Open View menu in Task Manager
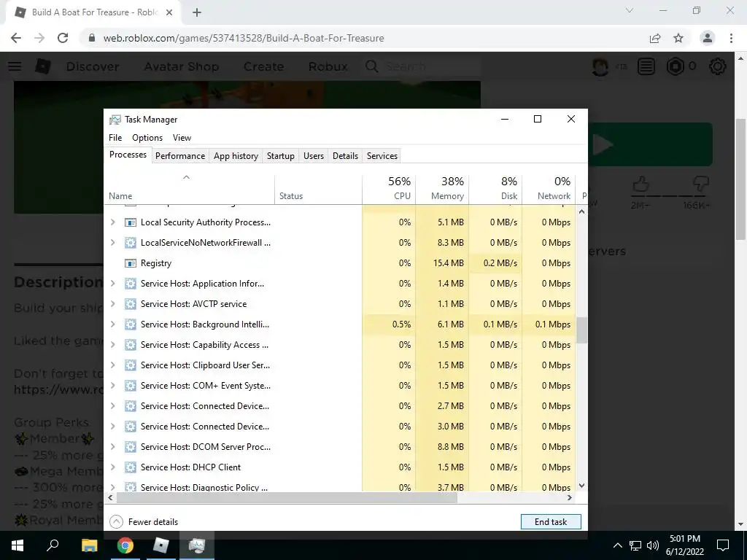 (182, 138)
